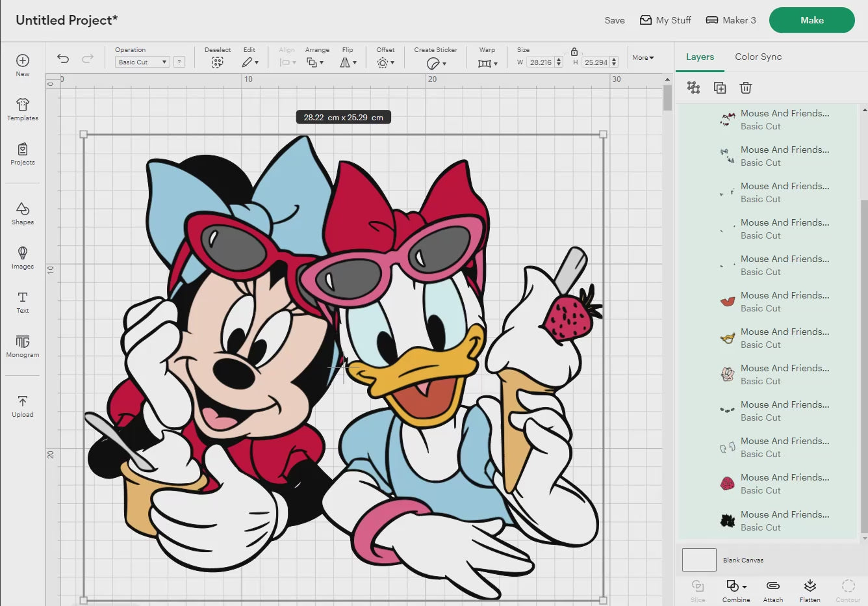Open the Templates panel
The height and width of the screenshot is (606, 868).
point(23,109)
